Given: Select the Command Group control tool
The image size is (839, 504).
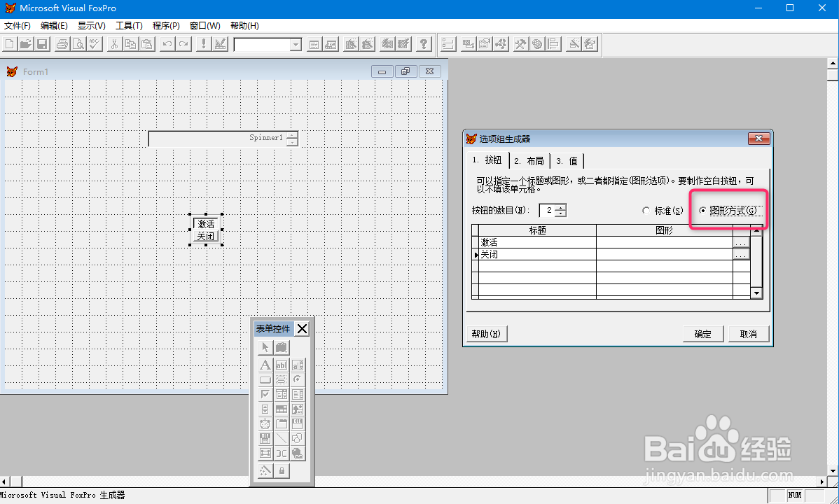Looking at the screenshot, I should point(282,380).
